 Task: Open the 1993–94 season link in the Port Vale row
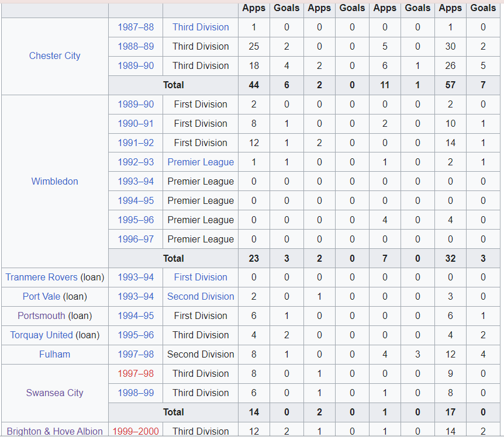pos(136,296)
